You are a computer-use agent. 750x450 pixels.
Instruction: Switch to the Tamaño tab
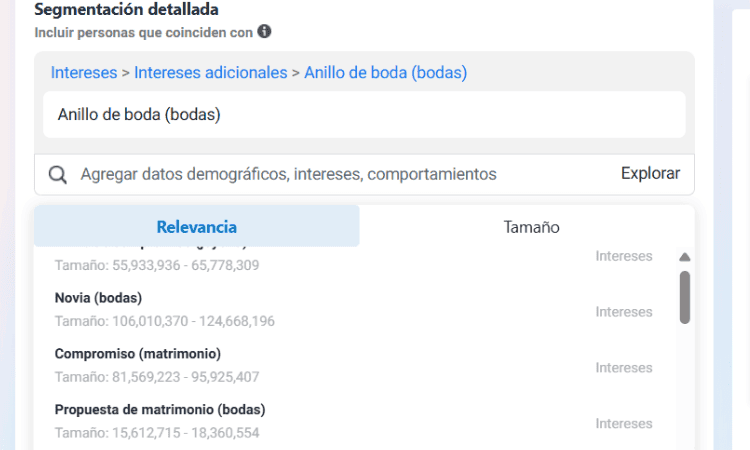click(x=531, y=227)
